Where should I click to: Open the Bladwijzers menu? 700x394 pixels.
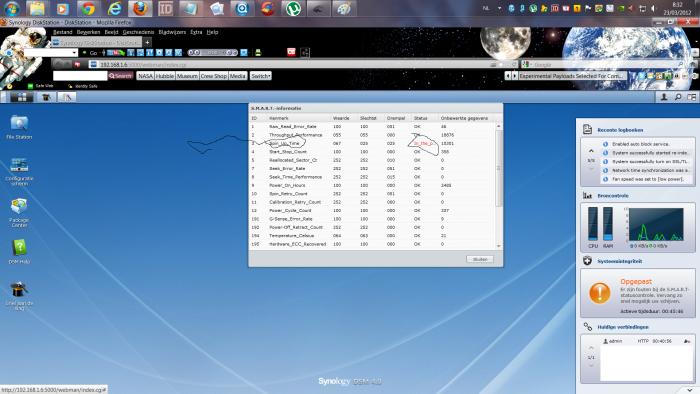pyautogui.click(x=172, y=32)
